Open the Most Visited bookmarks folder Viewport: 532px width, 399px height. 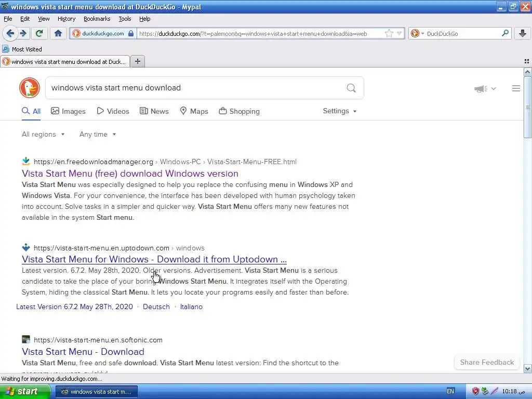[x=22, y=49]
